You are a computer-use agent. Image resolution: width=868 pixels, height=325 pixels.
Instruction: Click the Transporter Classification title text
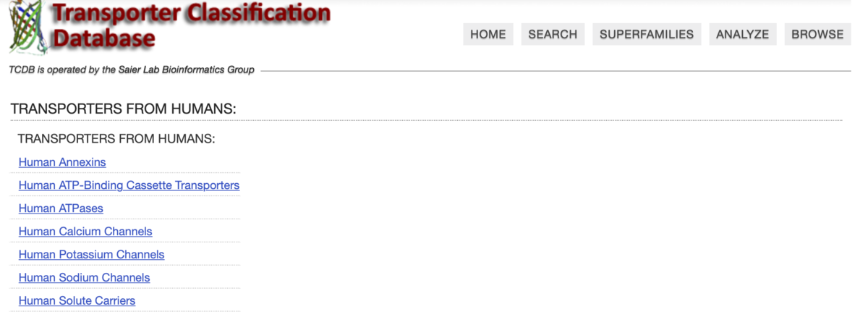tap(191, 13)
